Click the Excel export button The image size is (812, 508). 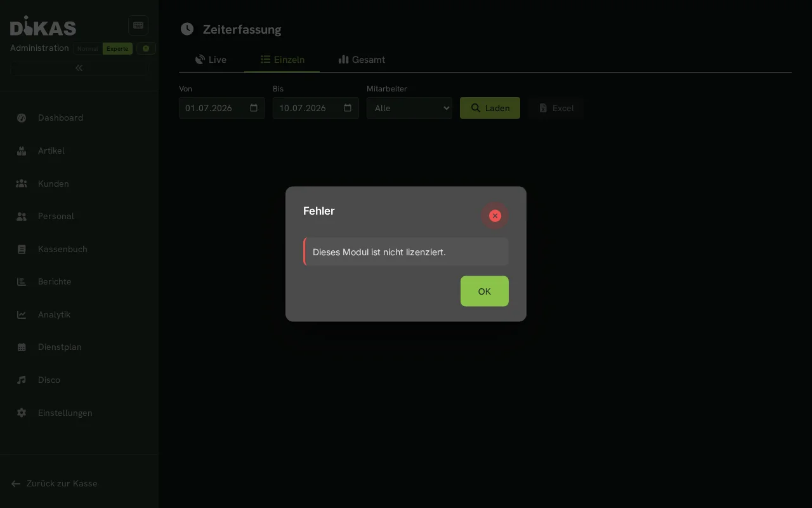click(x=556, y=108)
